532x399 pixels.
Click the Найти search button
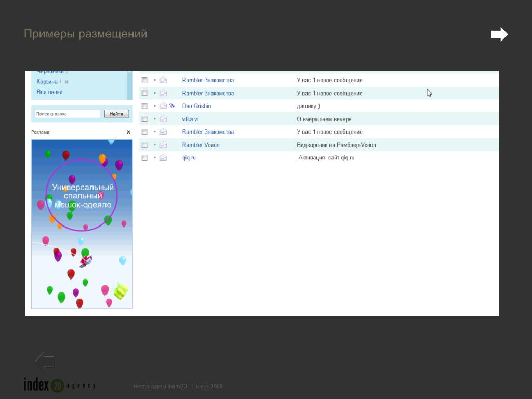116,114
